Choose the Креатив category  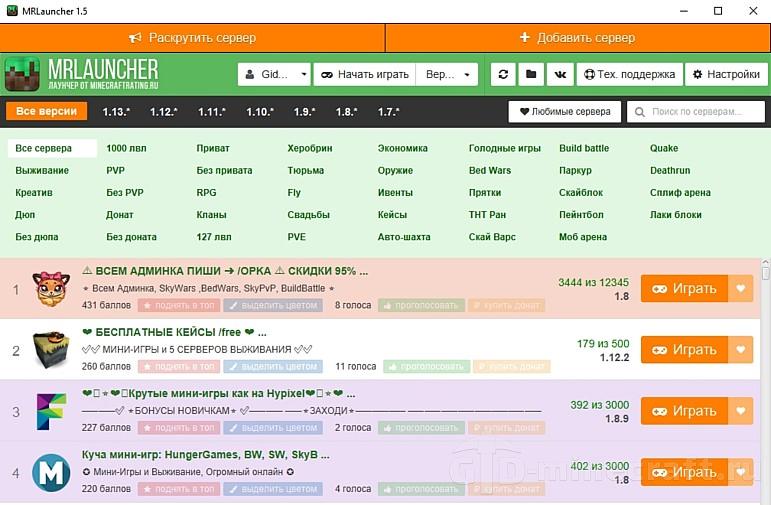tap(33, 193)
